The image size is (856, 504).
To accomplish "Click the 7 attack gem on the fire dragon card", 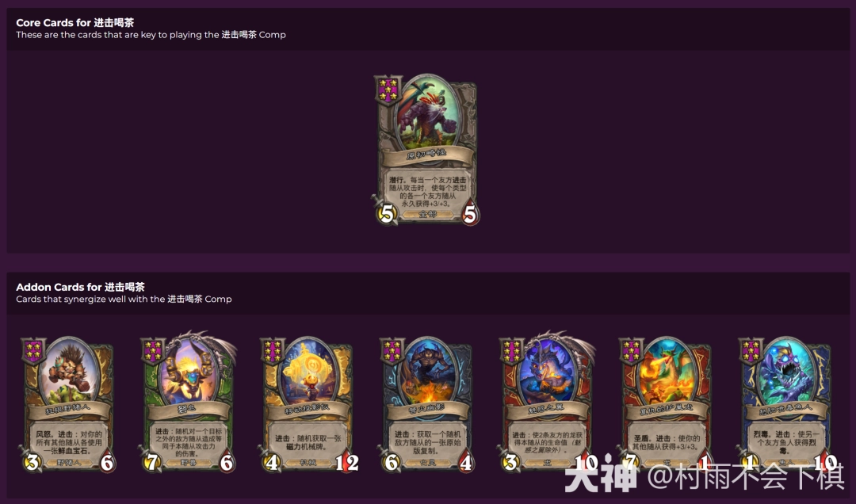I will tap(629, 462).
